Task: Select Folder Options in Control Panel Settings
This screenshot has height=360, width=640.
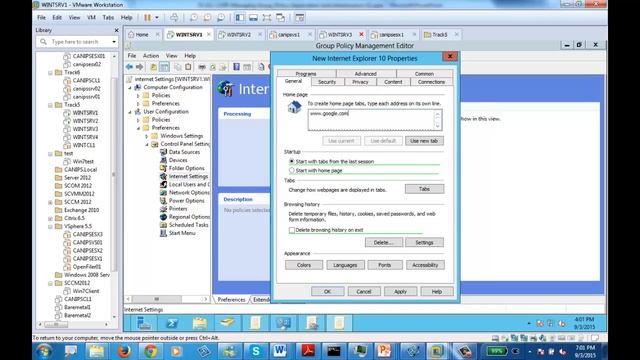Action: point(187,168)
